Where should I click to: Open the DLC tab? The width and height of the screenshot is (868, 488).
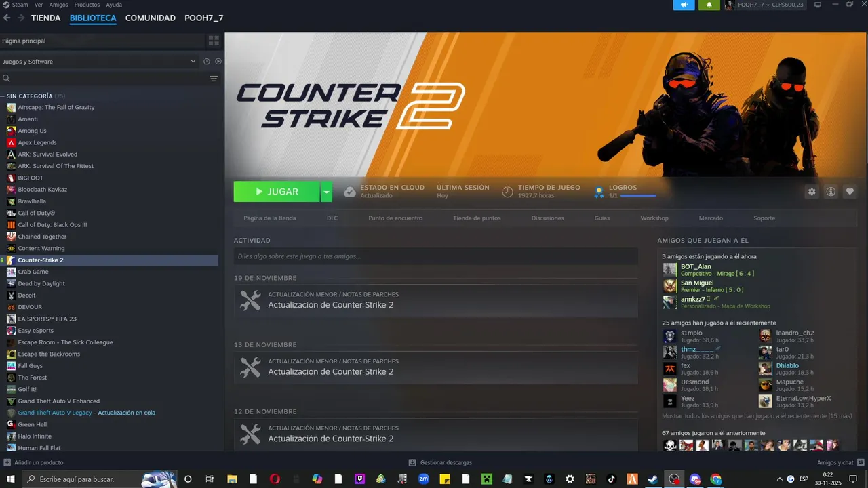tap(332, 218)
